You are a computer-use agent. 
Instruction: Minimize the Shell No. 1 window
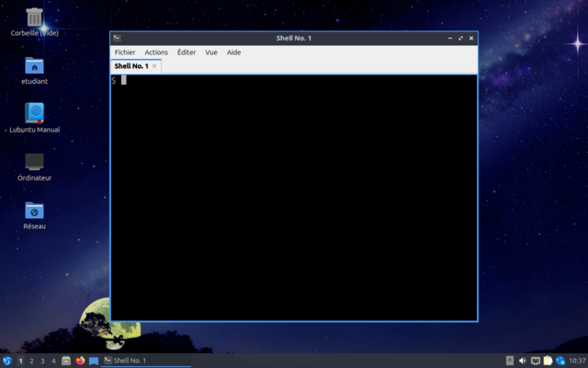coord(450,38)
